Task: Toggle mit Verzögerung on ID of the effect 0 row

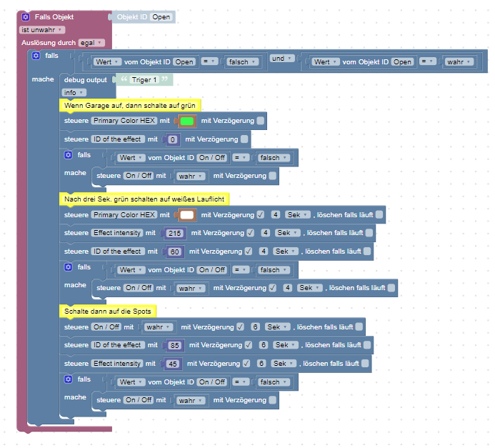Action: point(244,139)
